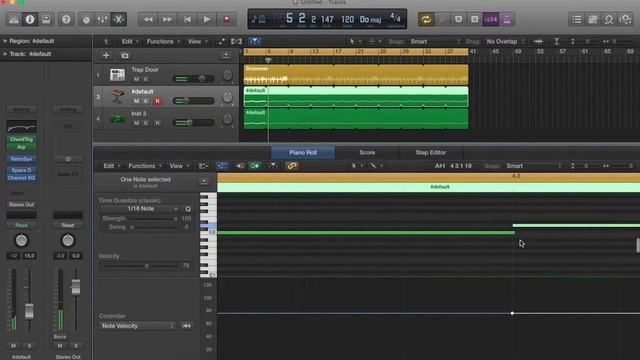The height and width of the screenshot is (360, 640).
Task: Open the List Editors
Action: click(x=577, y=19)
